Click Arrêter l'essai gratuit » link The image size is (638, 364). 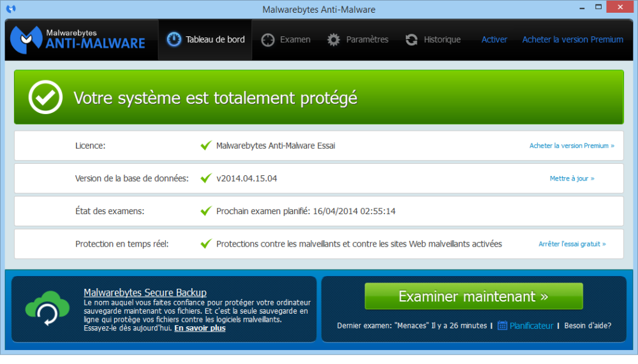pos(572,244)
